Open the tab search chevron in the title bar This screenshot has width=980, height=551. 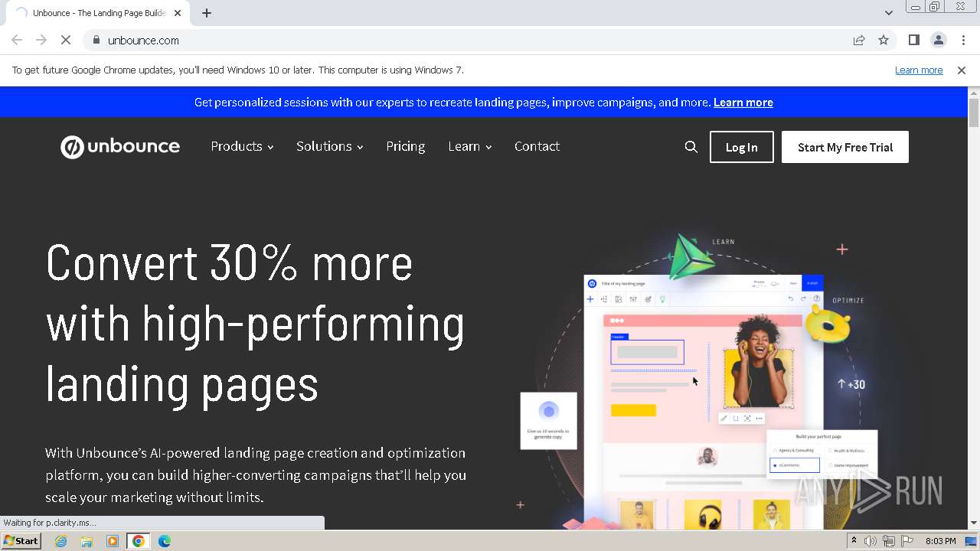(888, 13)
